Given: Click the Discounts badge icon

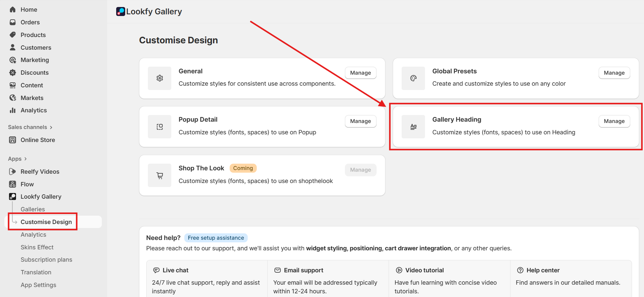Looking at the screenshot, I should click(x=13, y=73).
